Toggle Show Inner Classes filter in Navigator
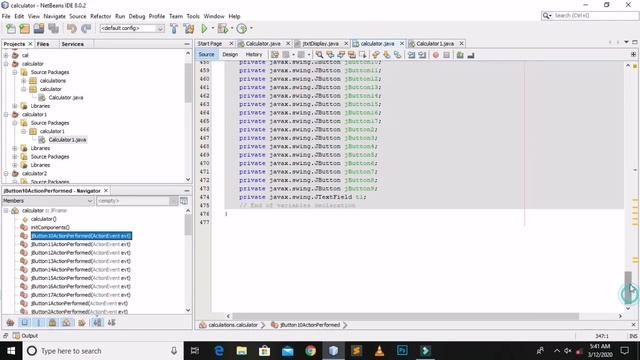 67,322
